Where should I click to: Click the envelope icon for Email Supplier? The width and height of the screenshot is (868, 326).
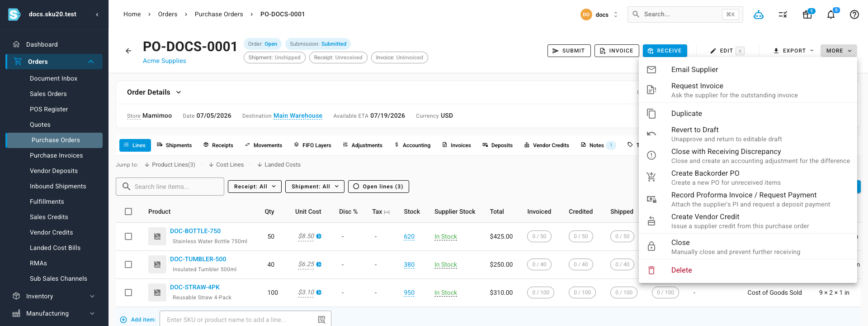click(651, 70)
